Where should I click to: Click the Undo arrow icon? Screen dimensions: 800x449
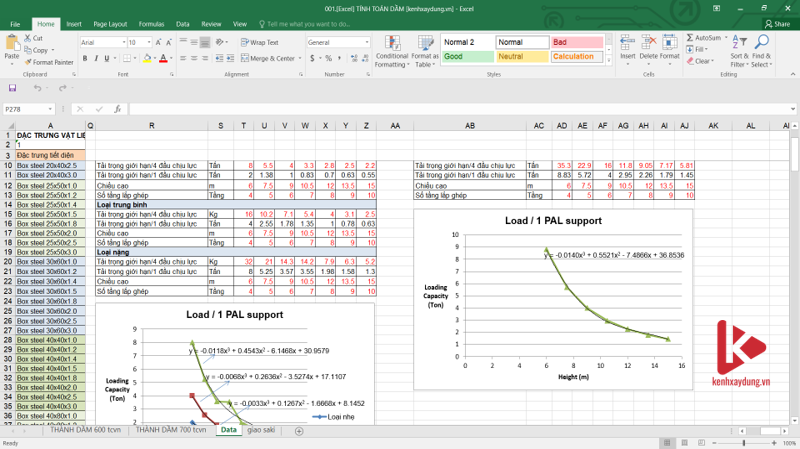(x=37, y=88)
